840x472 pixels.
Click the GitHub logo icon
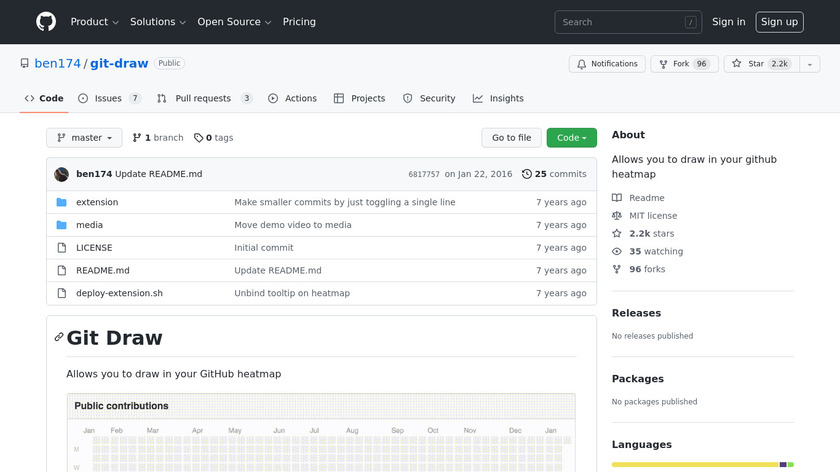46,22
